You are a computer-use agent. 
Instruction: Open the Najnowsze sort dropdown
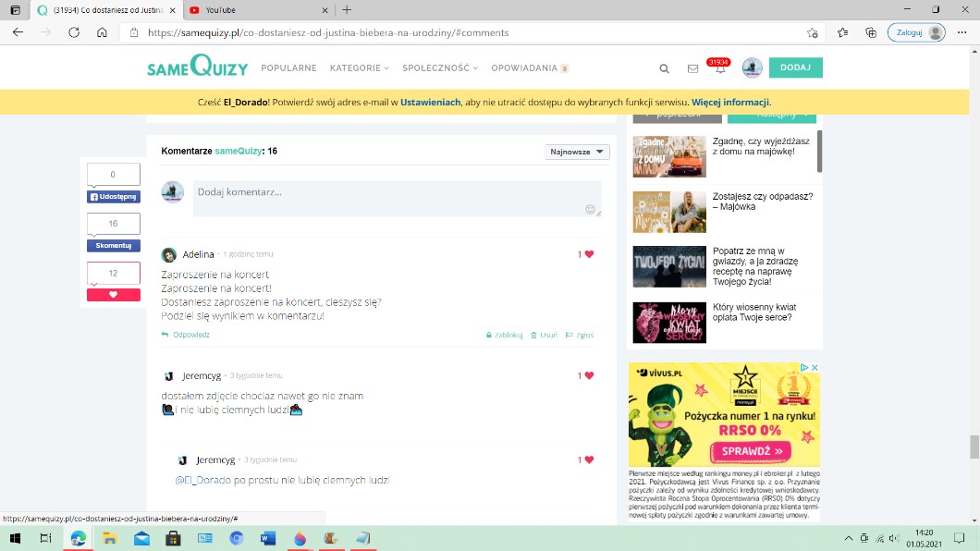coord(577,152)
